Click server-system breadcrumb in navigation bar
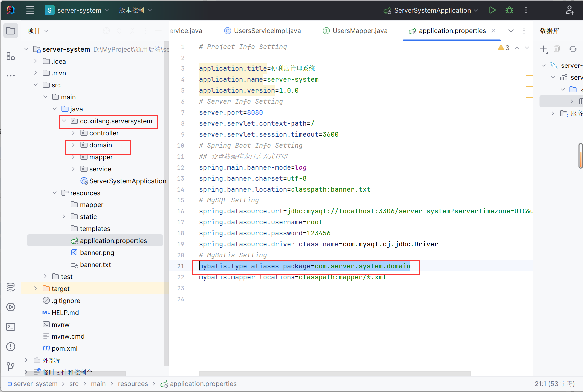This screenshot has width=583, height=392. [x=33, y=384]
